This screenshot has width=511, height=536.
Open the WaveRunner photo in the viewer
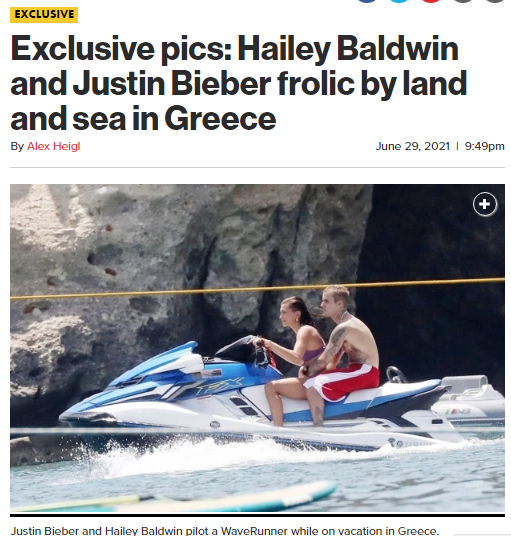[x=257, y=348]
